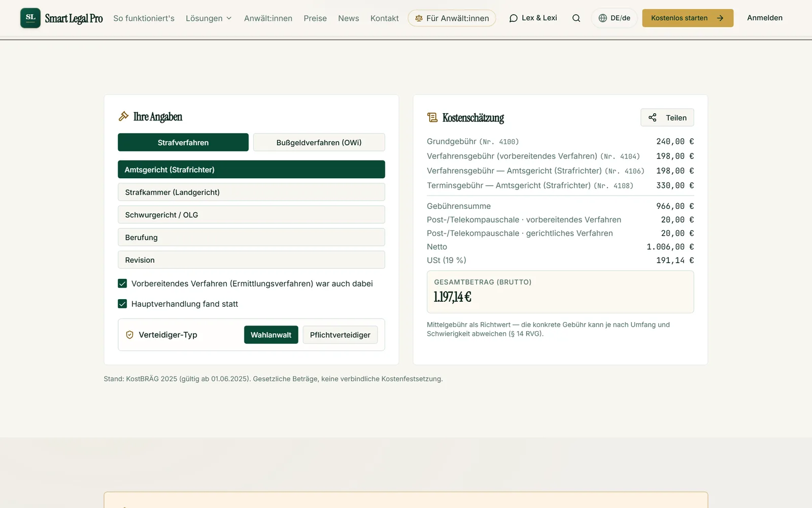Click the Terminsgebühr 330,00 € value

(675, 185)
